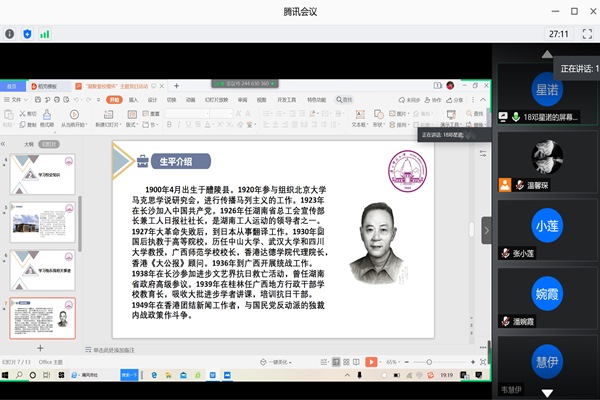Select the 剪切 cut scissors icon

(23, 114)
